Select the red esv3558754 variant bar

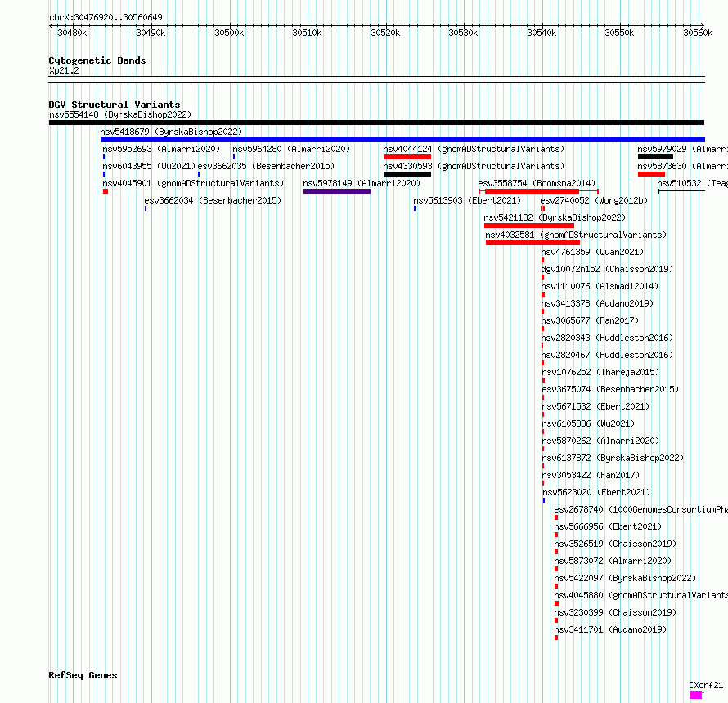(x=532, y=191)
